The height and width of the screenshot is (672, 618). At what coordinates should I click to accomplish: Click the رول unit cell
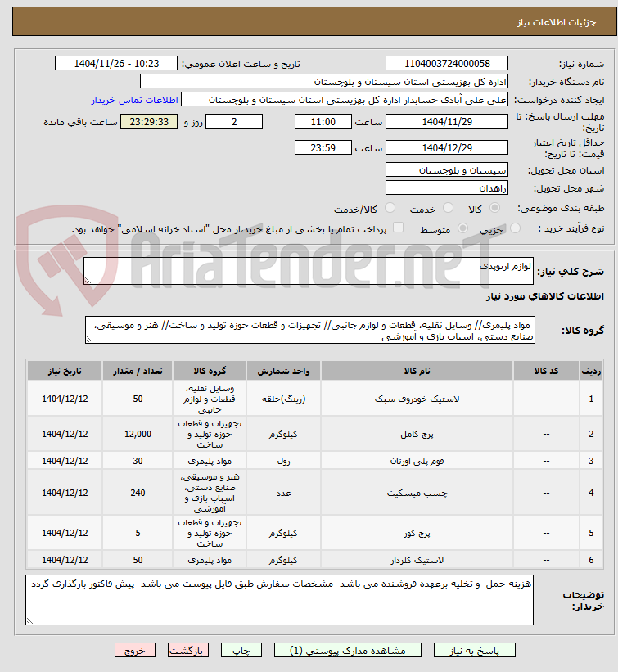coord(283,461)
